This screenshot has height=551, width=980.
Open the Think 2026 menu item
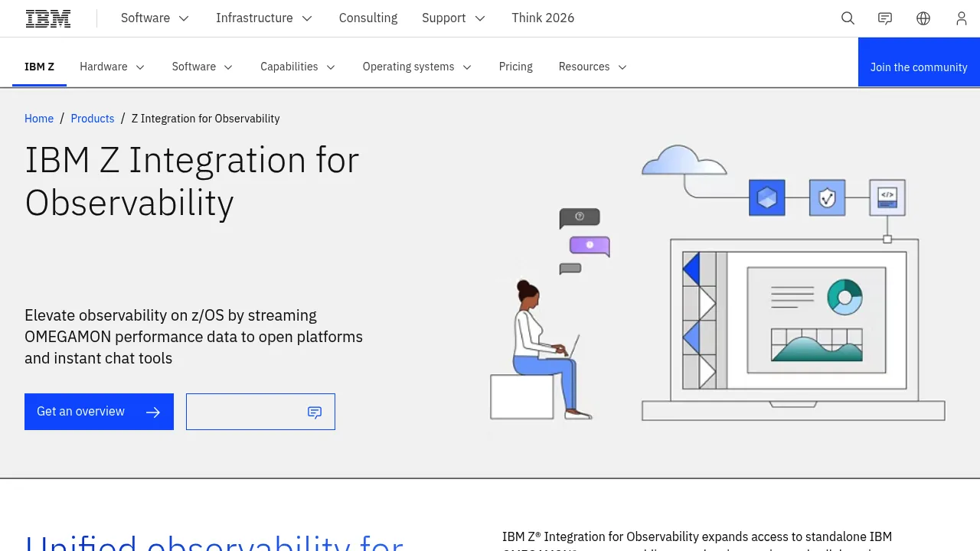point(543,18)
